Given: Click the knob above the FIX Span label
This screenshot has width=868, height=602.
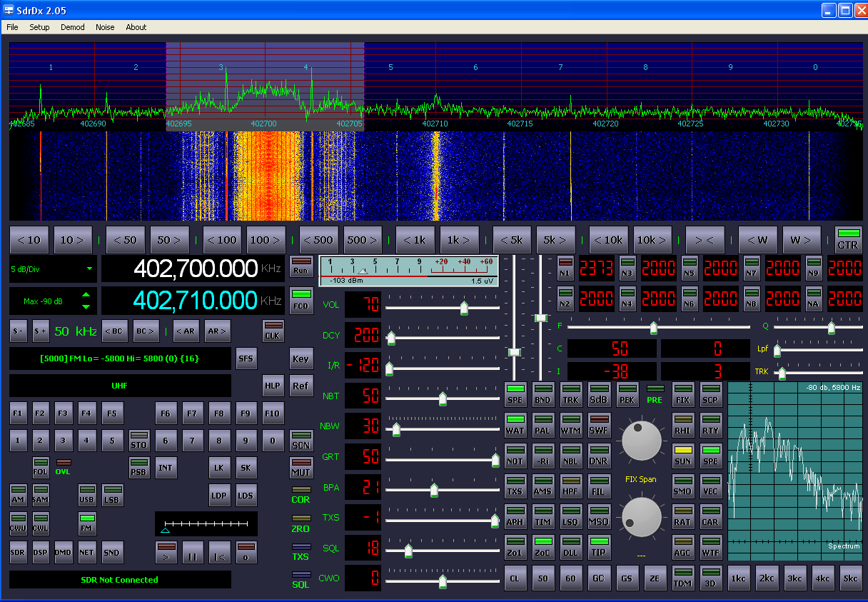Looking at the screenshot, I should pyautogui.click(x=641, y=441).
